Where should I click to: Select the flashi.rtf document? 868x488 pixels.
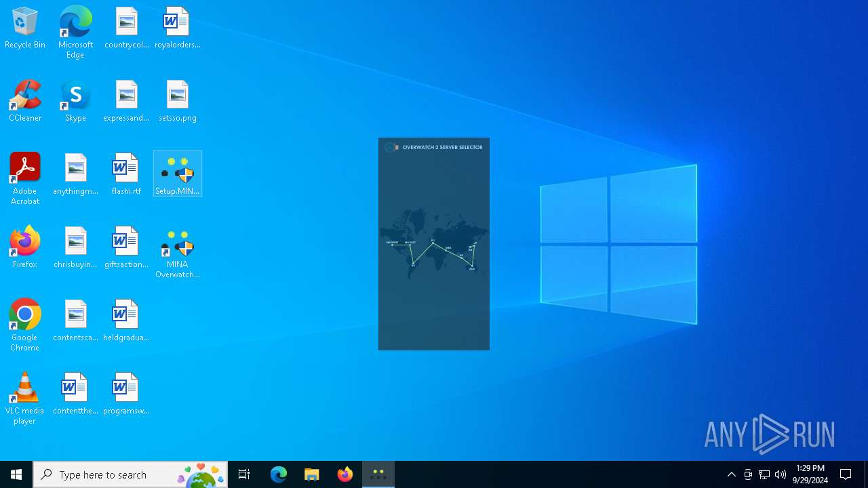tap(127, 175)
